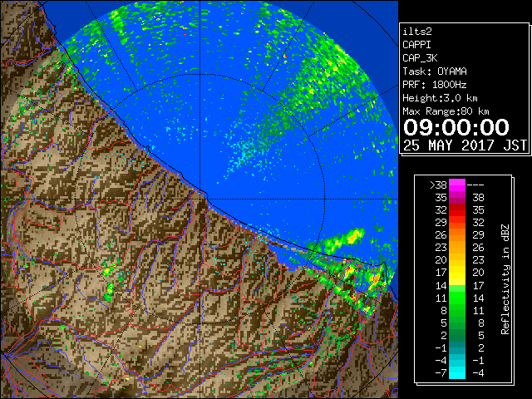Click the green 8 dBZ legend color
The width and height of the screenshot is (532, 399).
point(457,310)
